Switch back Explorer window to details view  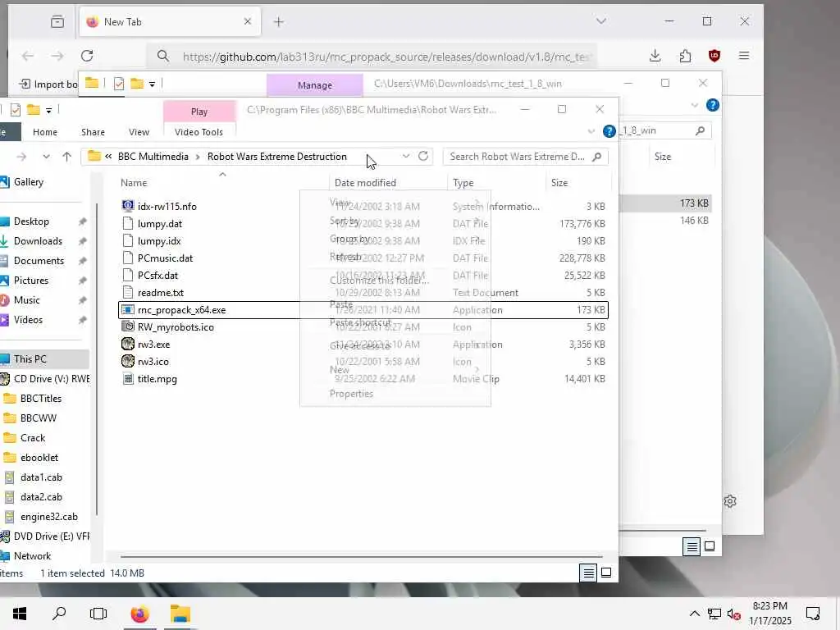(x=692, y=546)
